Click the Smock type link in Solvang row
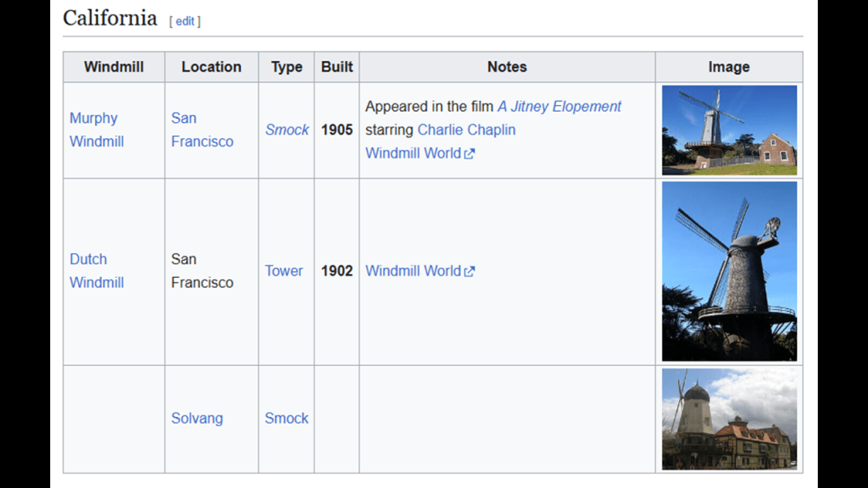 [287, 419]
